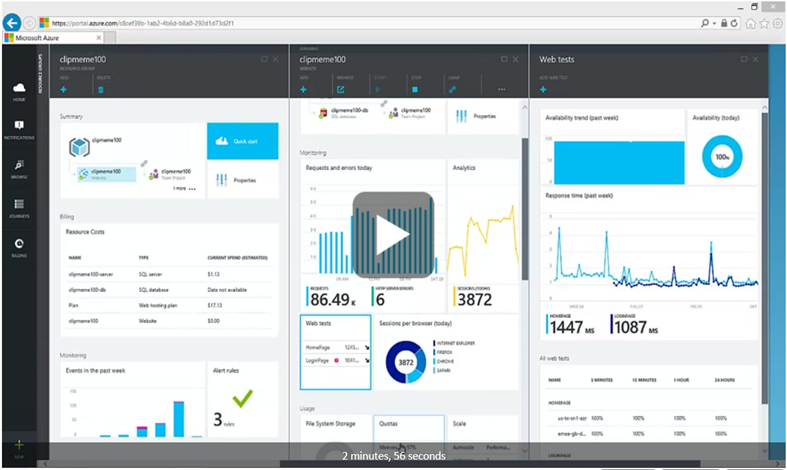The height and width of the screenshot is (470, 787).
Task: Open Availability today donut tile
Action: [722, 148]
